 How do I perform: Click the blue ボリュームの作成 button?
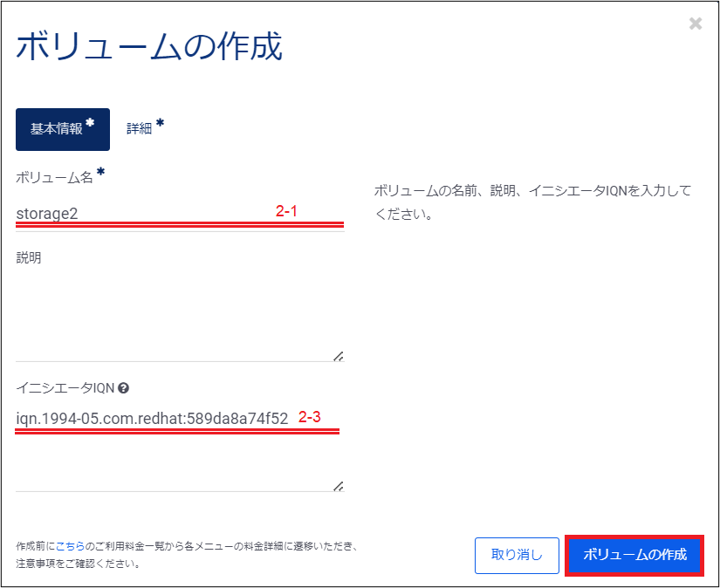(634, 556)
